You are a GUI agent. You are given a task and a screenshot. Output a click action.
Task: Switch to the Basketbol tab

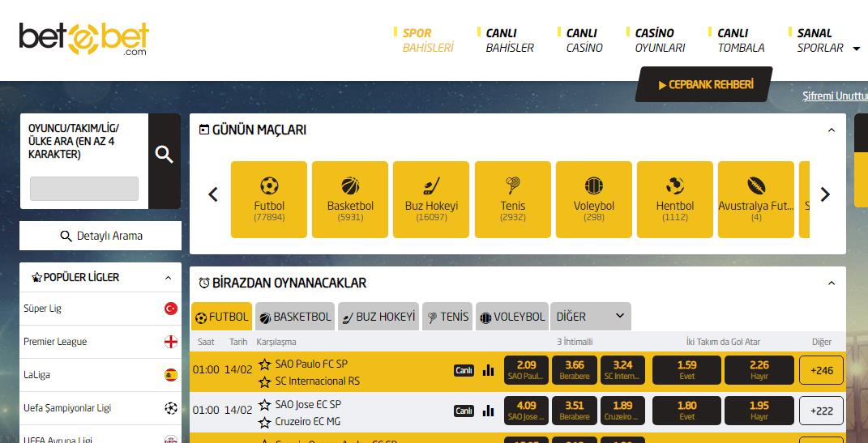click(295, 317)
